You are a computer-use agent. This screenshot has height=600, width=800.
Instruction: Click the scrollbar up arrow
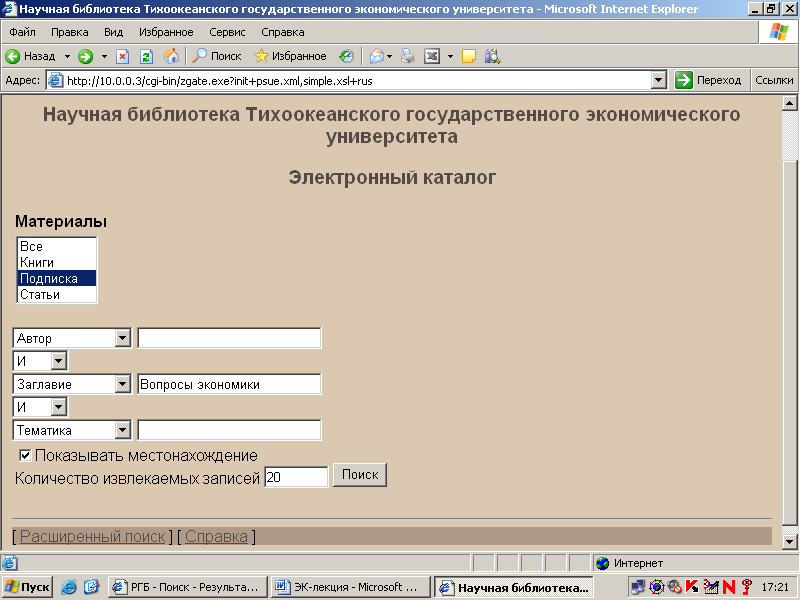point(789,104)
